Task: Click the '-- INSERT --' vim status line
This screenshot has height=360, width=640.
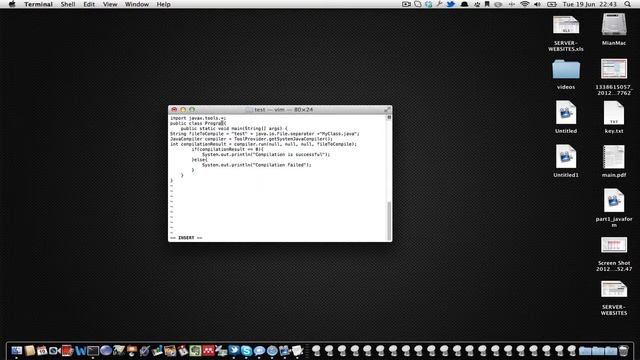Action: pyautogui.click(x=186, y=238)
